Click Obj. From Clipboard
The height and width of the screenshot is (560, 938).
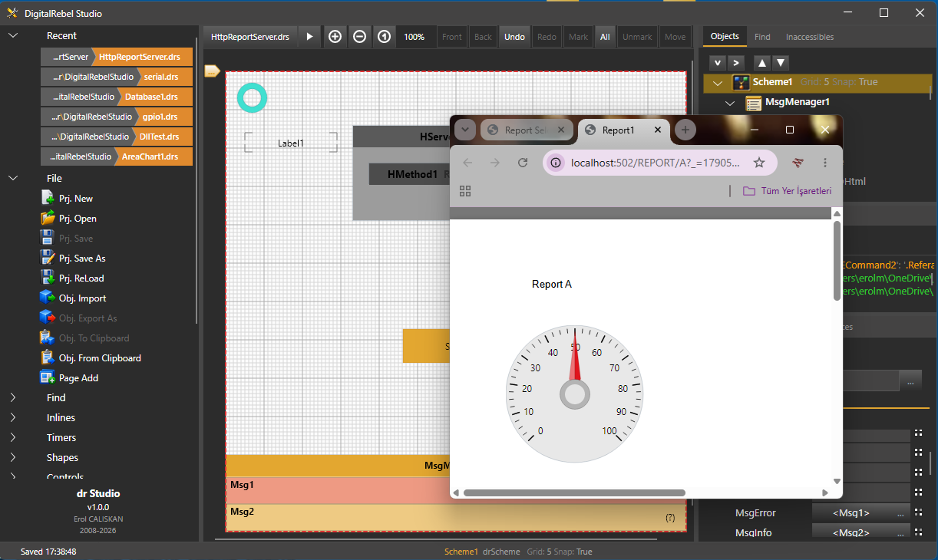pyautogui.click(x=100, y=357)
